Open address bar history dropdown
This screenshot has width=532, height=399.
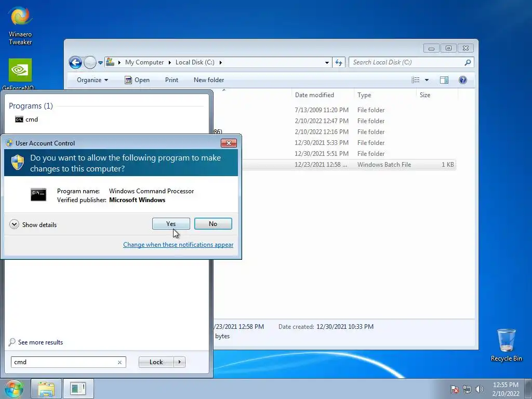[327, 62]
